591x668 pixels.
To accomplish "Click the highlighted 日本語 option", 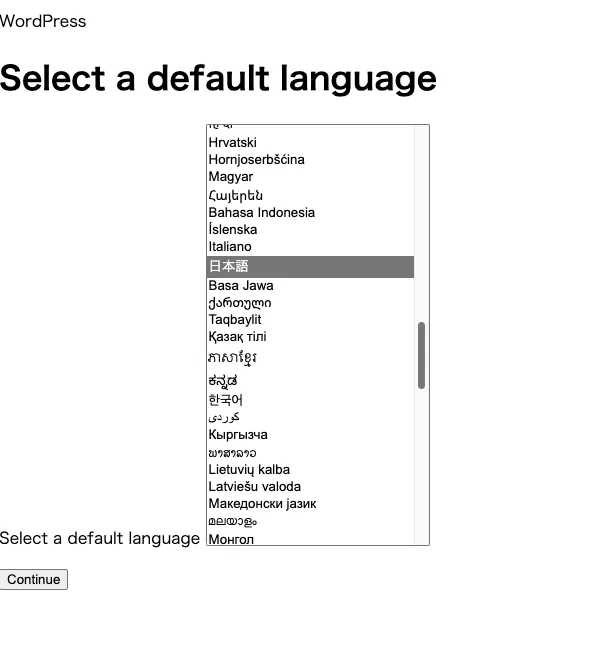I will pyautogui.click(x=310, y=267).
